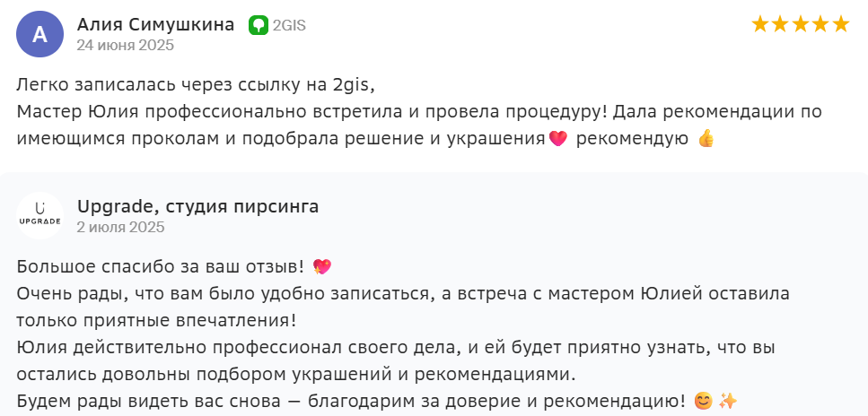This screenshot has height=416, width=868.
Task: Click the line 'Легко записалась через ссылку на 2gis'
Action: pos(194,85)
